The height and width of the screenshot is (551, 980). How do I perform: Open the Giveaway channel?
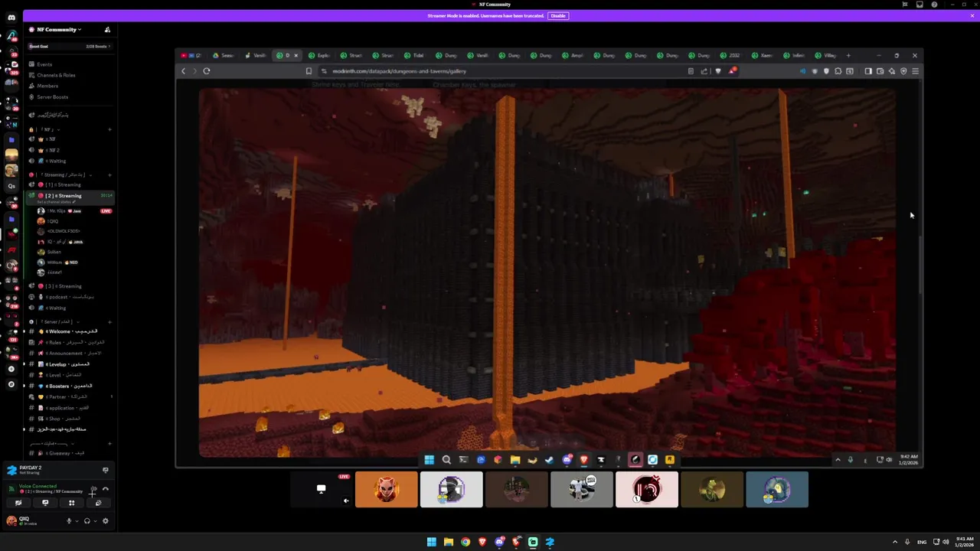pos(70,453)
